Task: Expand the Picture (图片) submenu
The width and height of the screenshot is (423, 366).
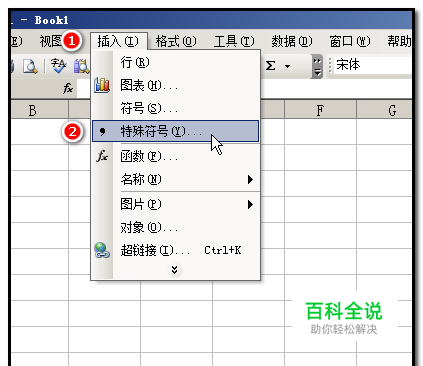Action: 176,204
